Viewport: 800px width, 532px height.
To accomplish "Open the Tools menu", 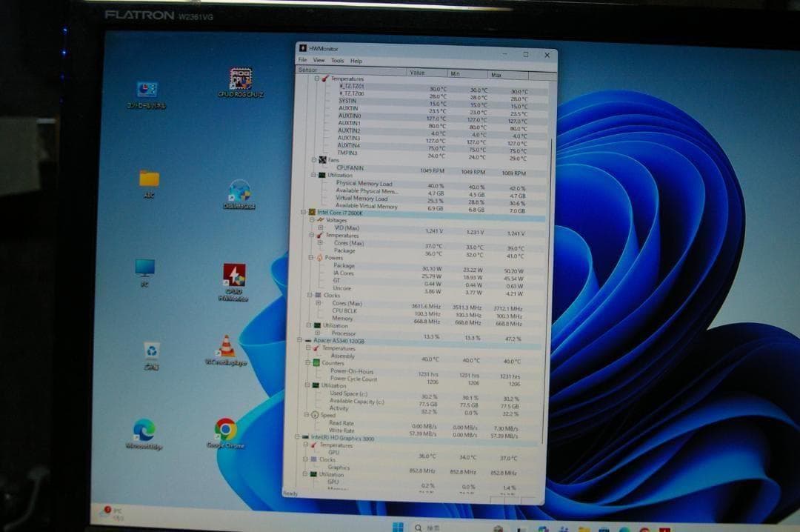I will [x=338, y=61].
